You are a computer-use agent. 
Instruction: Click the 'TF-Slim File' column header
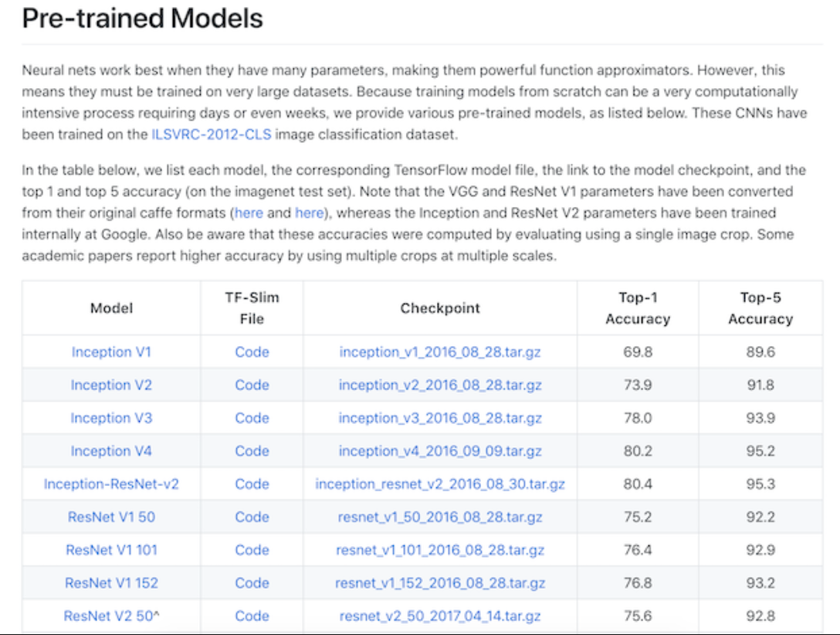point(252,308)
